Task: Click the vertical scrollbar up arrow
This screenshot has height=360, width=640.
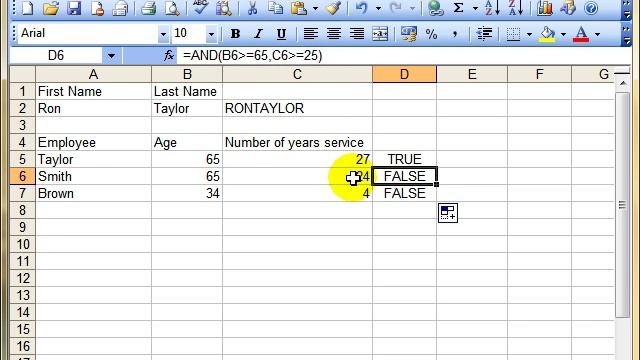Action: 622,83
